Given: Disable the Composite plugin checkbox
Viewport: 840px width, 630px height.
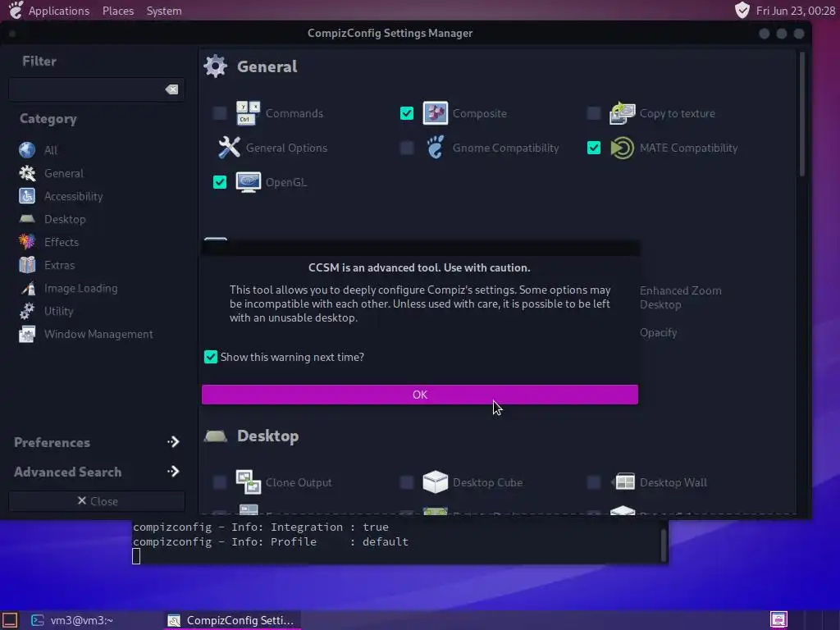Looking at the screenshot, I should pyautogui.click(x=407, y=113).
